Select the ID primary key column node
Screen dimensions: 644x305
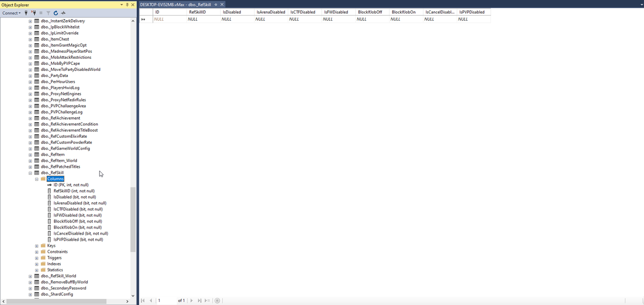click(71, 185)
